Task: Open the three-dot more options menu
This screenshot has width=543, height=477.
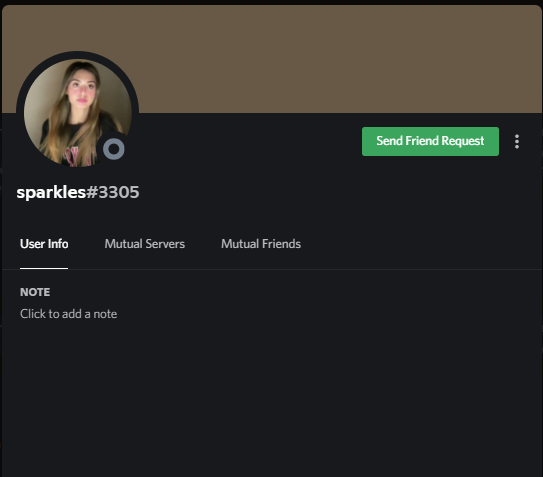Action: pyautogui.click(x=517, y=141)
